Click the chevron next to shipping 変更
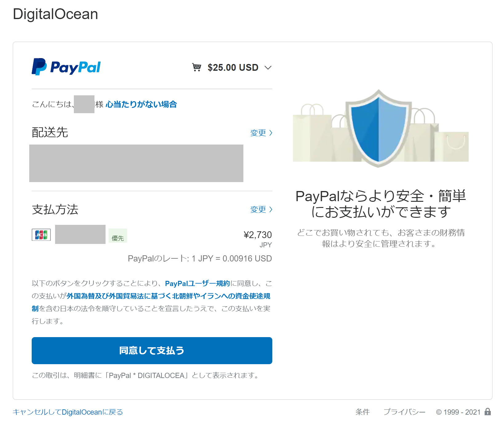The image size is (504, 422). (x=271, y=133)
